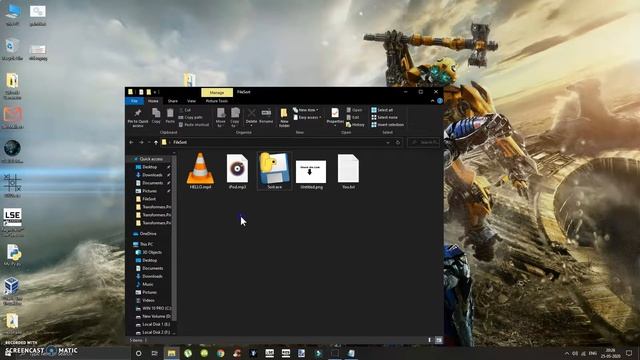640x360 pixels.
Task: Switch to details view in status bar
Action: tap(430, 340)
